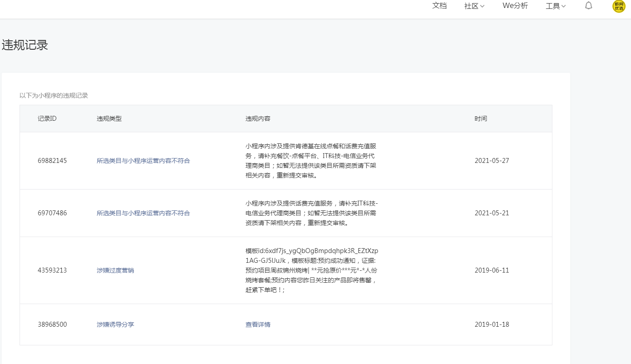Click 工具 in the top navigation
Image resolution: width=631 pixels, height=364 pixels.
(x=553, y=6)
